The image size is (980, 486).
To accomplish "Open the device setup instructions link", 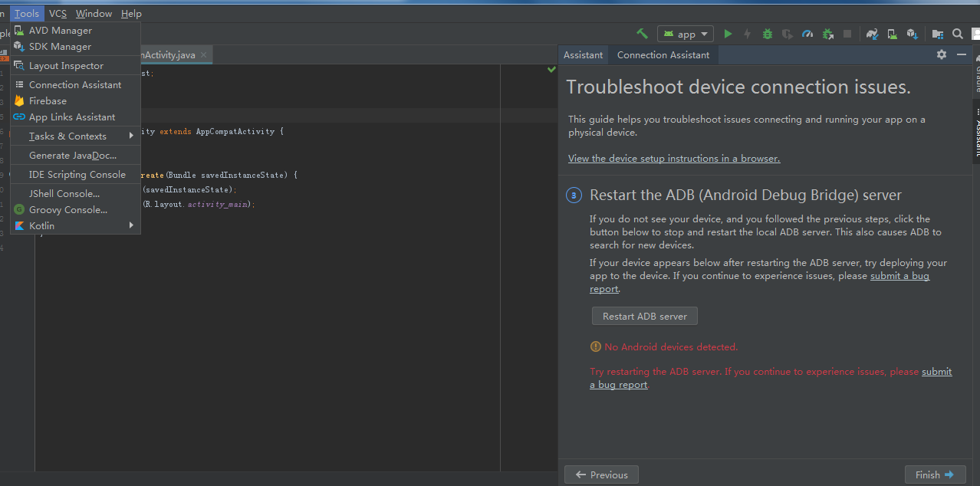I will (x=674, y=159).
